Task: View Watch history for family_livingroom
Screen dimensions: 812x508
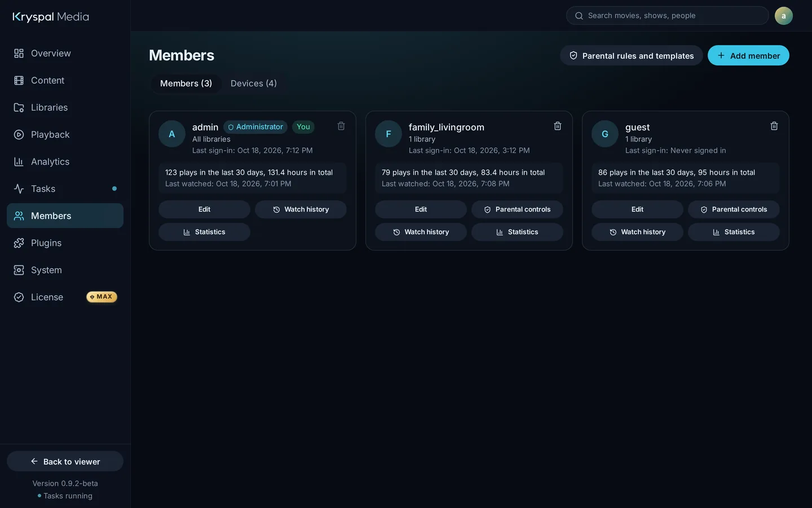Action: pyautogui.click(x=421, y=232)
